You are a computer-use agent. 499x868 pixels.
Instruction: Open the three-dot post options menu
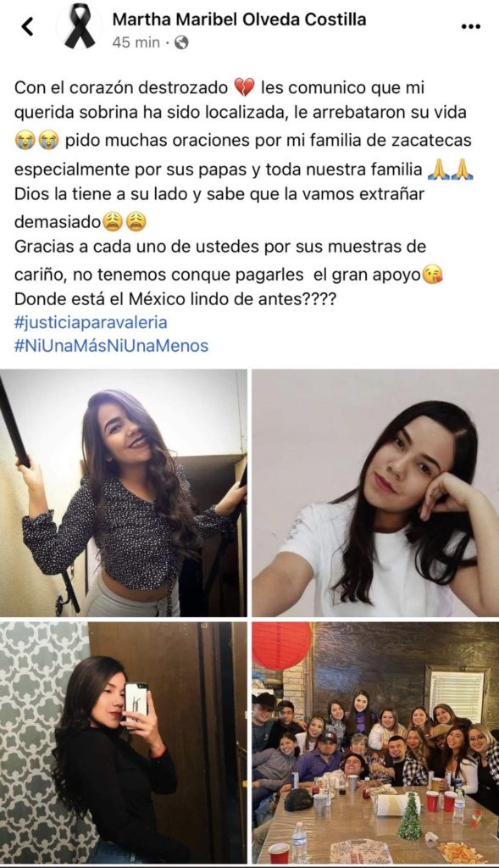(470, 26)
